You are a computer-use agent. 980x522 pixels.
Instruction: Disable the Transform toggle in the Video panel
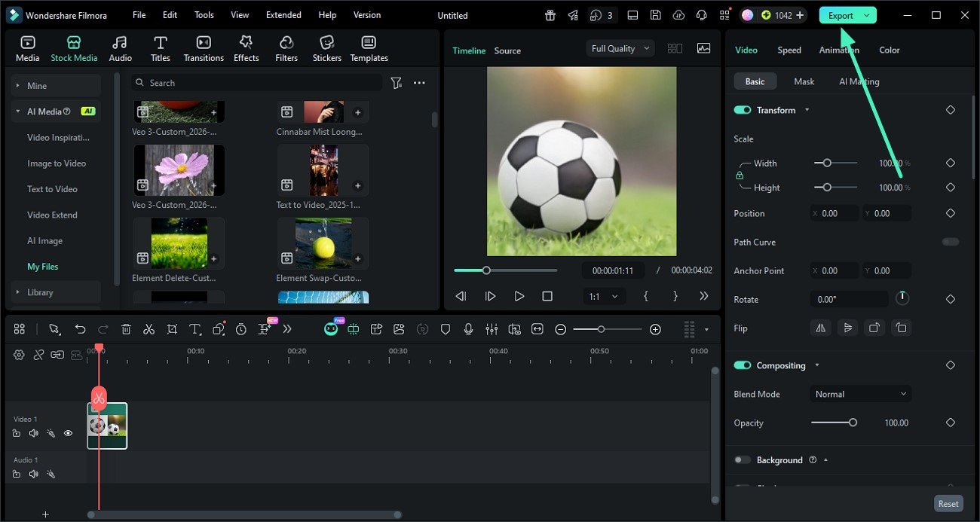[x=742, y=110]
